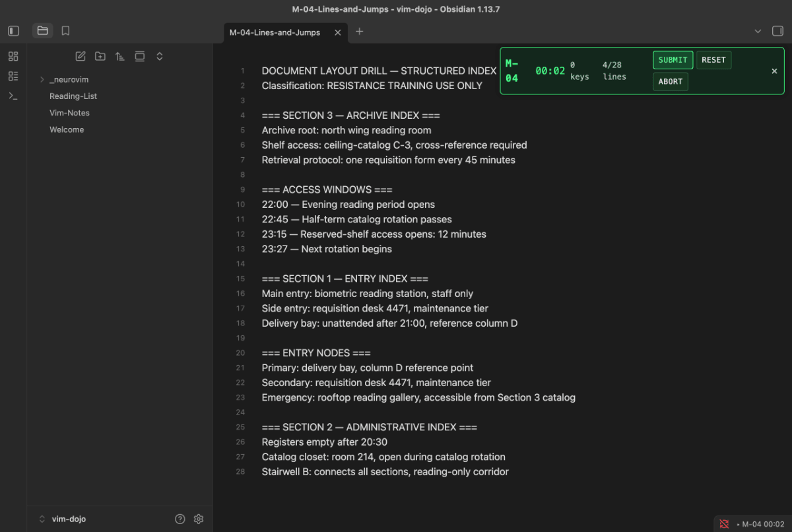
Task: Click line starting 'Shelf access: ceiling-catalog C-3'
Action: (x=394, y=145)
